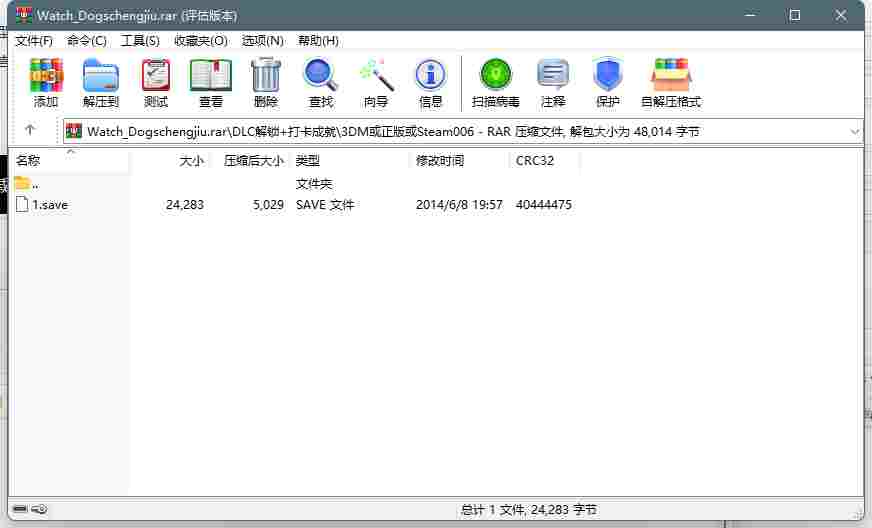Open the Commands (命令) menu

tap(87, 41)
